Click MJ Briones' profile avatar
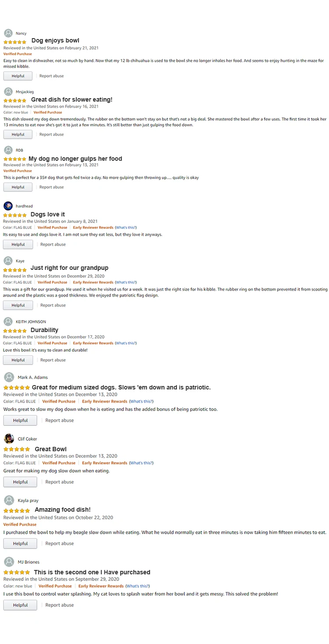The width and height of the screenshot is (329, 644). (9, 562)
